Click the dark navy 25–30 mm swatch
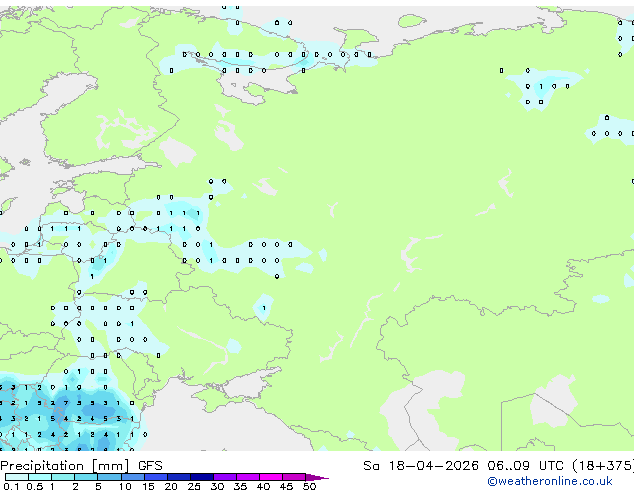Screen dimensions: 634x490 coord(202,477)
